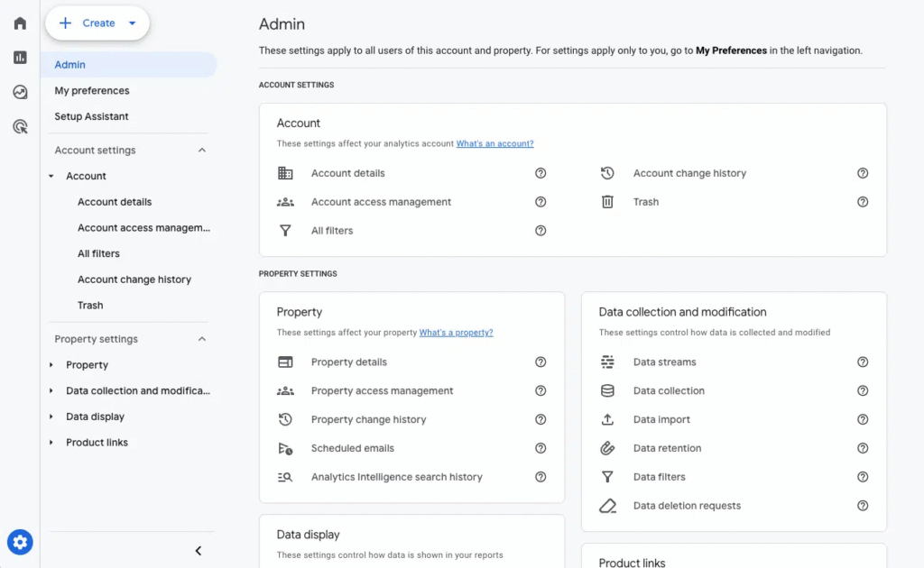924x568 pixels.
Task: Open "What's an account?" link
Action: 494,144
